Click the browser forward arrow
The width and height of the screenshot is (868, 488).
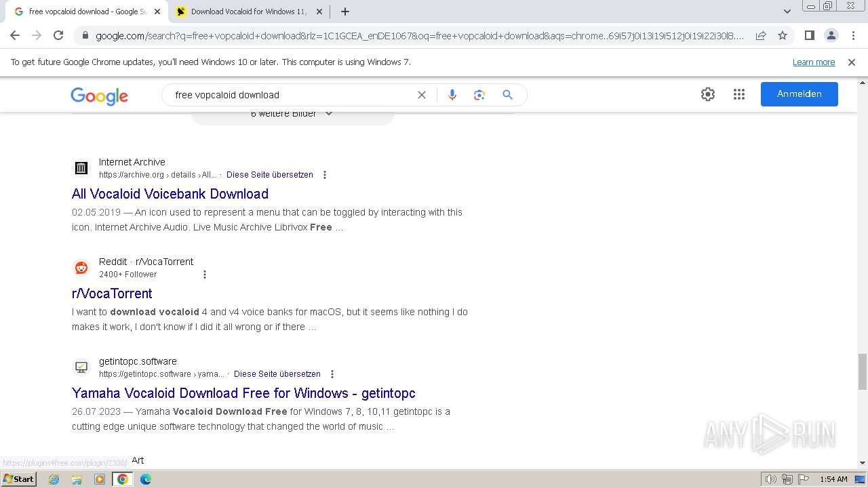(x=37, y=35)
